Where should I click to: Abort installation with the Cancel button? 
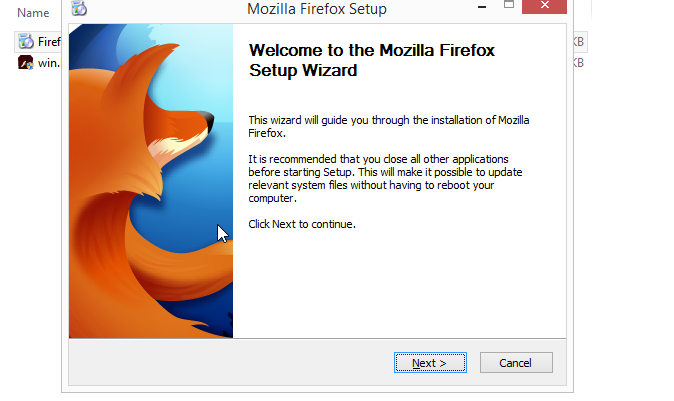click(516, 363)
